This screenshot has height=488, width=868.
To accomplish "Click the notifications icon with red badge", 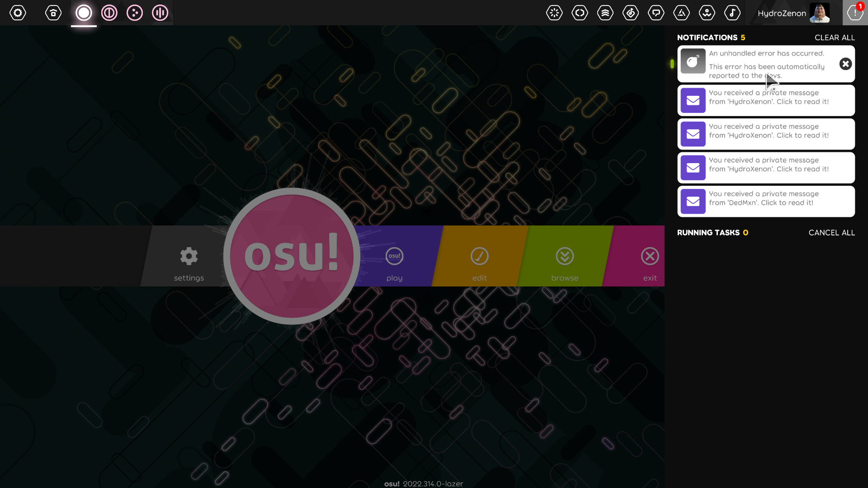I will click(x=855, y=13).
